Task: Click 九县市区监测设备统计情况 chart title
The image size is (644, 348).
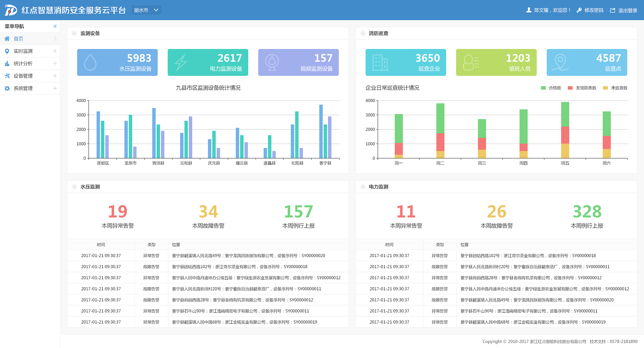Action: click(x=208, y=88)
